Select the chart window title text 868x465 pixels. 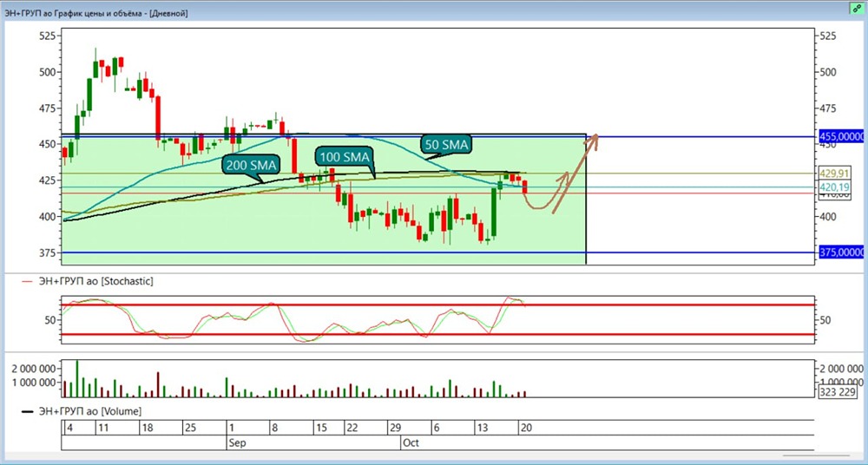(x=96, y=13)
